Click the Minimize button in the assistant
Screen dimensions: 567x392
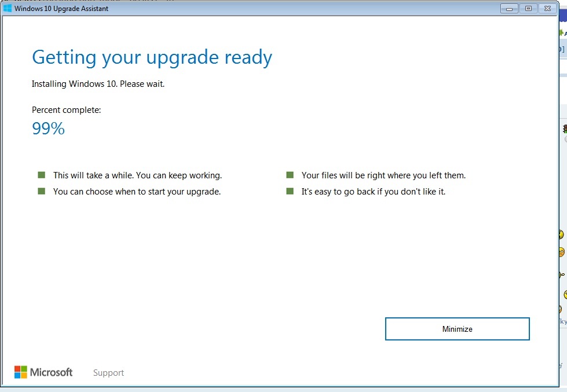[457, 329]
